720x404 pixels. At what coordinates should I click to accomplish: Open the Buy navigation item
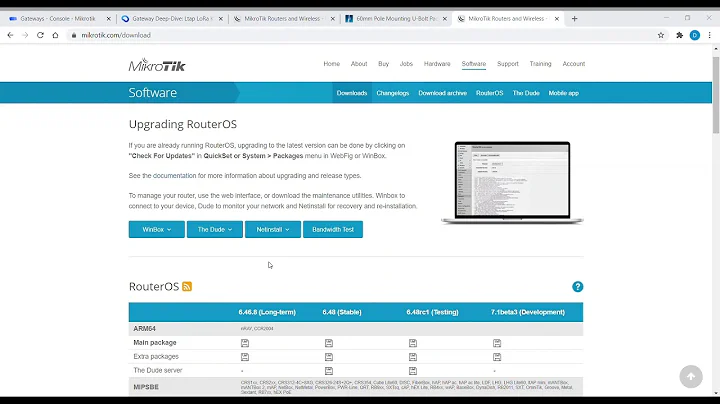coord(383,64)
